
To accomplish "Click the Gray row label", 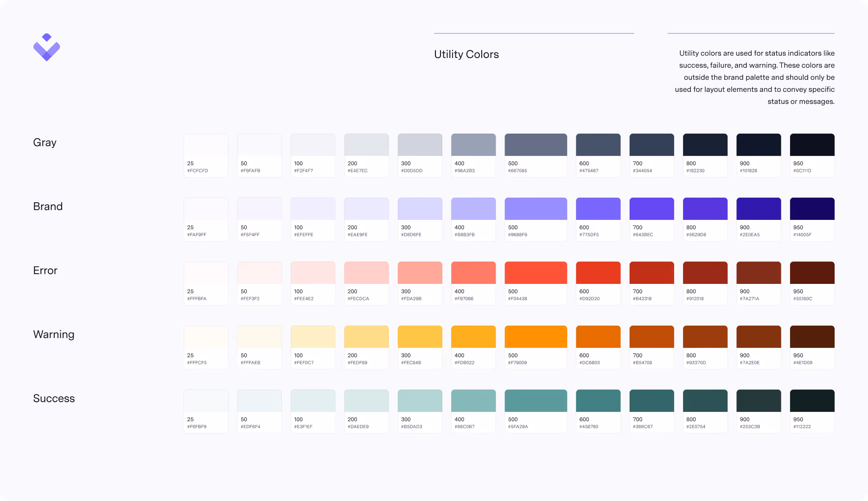I will coord(45,143).
